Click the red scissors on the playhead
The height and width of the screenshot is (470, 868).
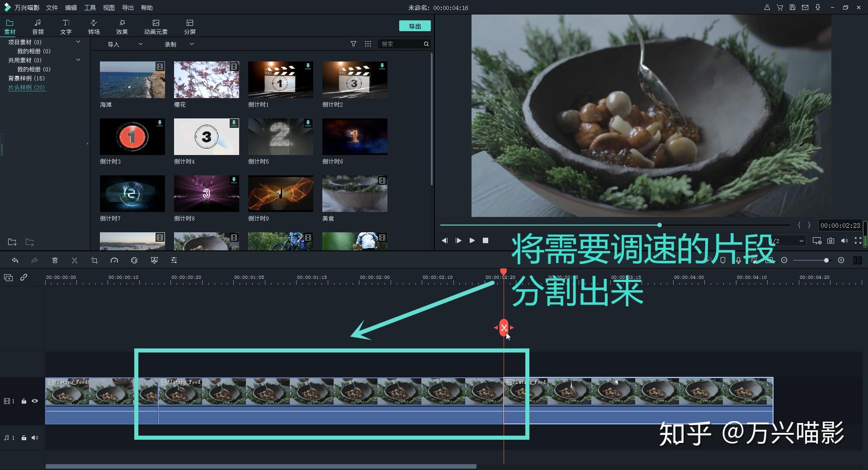(x=504, y=328)
